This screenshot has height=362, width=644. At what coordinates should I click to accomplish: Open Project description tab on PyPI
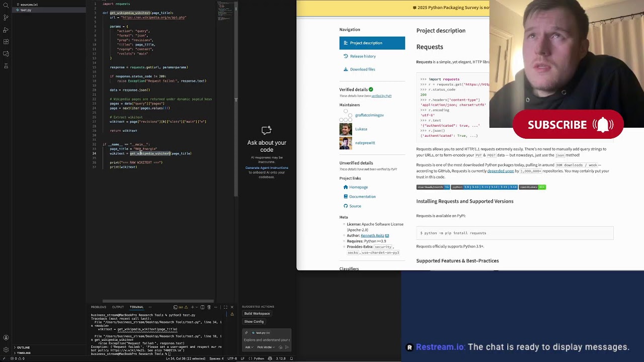(372, 43)
